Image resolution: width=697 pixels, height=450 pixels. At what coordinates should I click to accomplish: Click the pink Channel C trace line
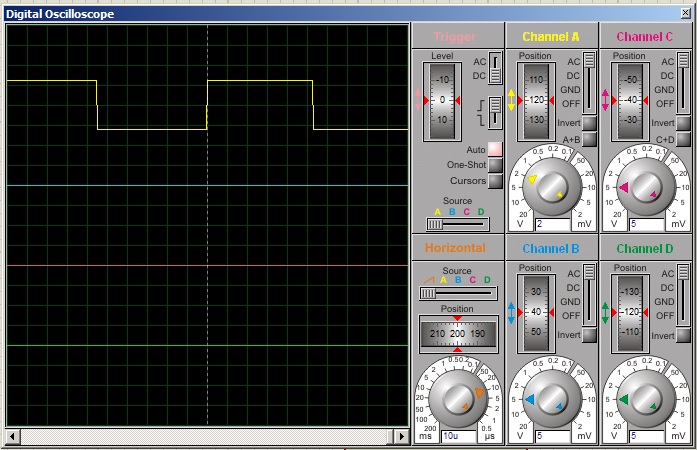tap(207, 265)
